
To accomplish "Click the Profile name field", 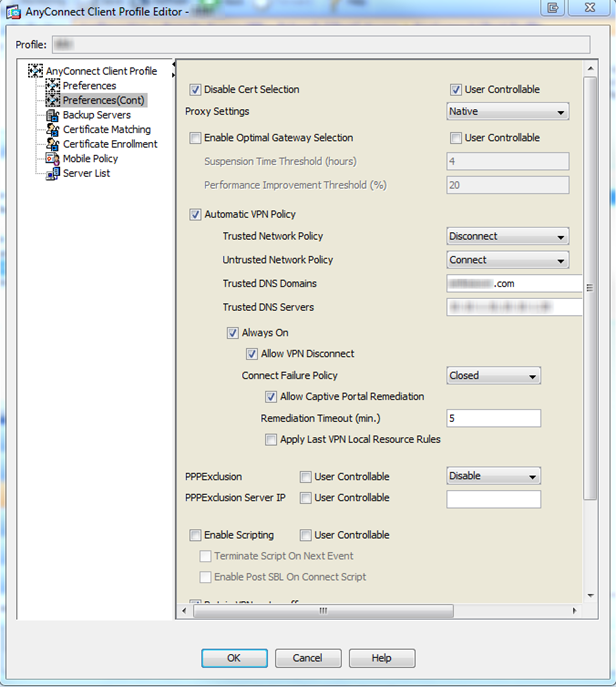I will pyautogui.click(x=321, y=45).
